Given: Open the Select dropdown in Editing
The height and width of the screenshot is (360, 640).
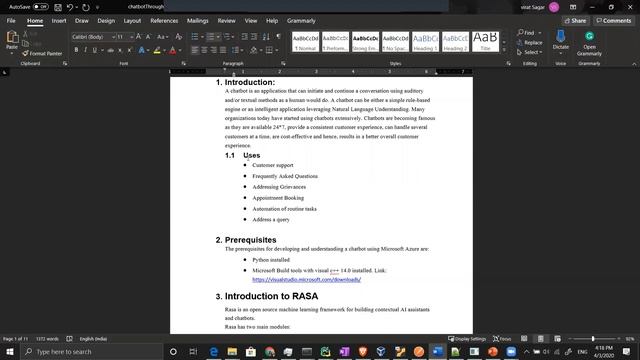Looking at the screenshot, I should coord(529,52).
